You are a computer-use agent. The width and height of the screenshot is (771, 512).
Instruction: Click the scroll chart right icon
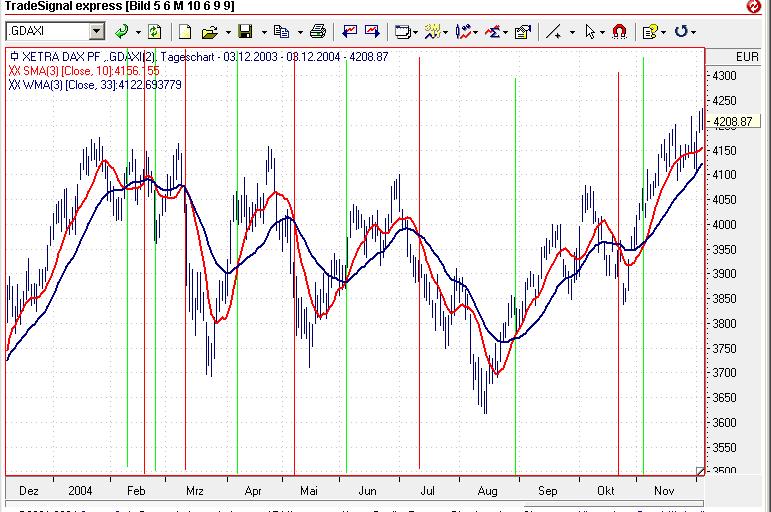click(x=372, y=32)
